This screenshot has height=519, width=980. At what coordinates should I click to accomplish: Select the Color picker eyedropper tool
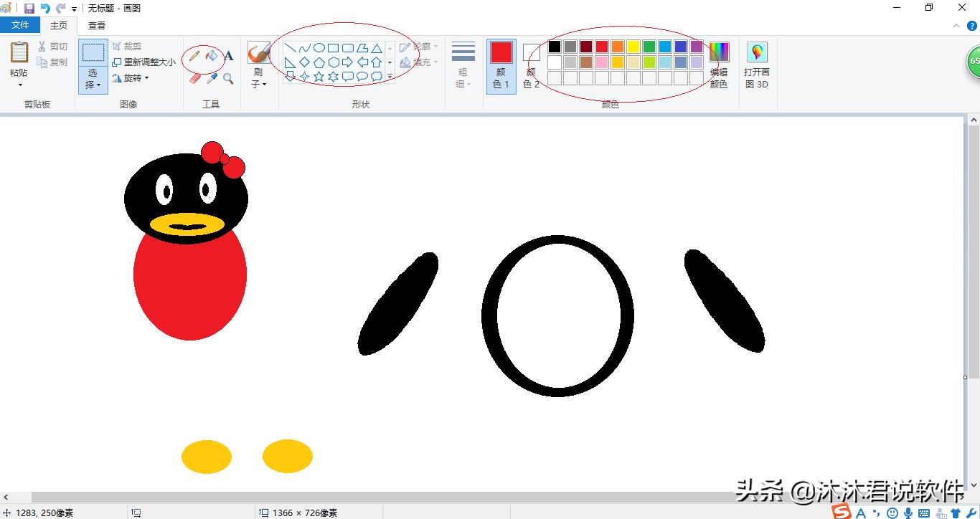click(212, 78)
